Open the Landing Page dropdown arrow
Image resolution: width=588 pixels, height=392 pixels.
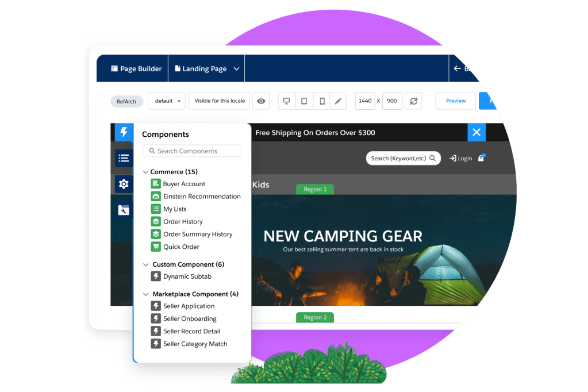point(236,68)
